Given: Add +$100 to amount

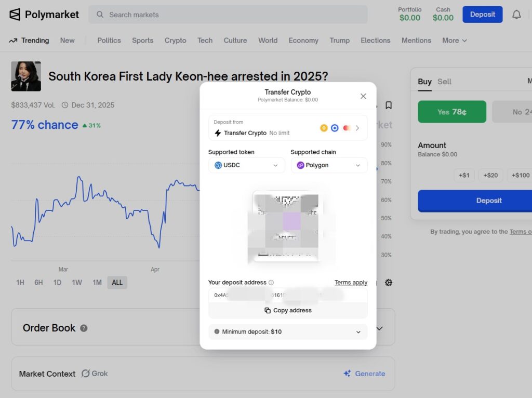Looking at the screenshot, I should click(520, 175).
